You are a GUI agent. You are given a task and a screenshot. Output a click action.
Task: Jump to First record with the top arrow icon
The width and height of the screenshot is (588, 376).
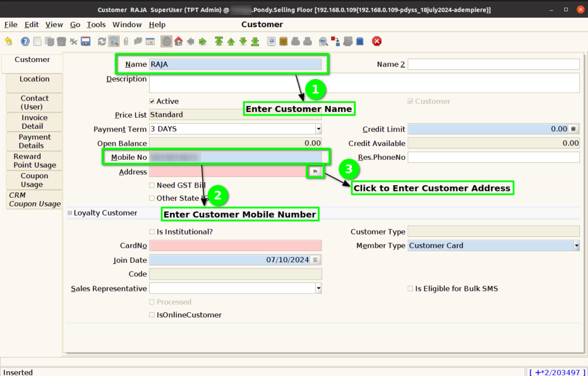pos(219,41)
